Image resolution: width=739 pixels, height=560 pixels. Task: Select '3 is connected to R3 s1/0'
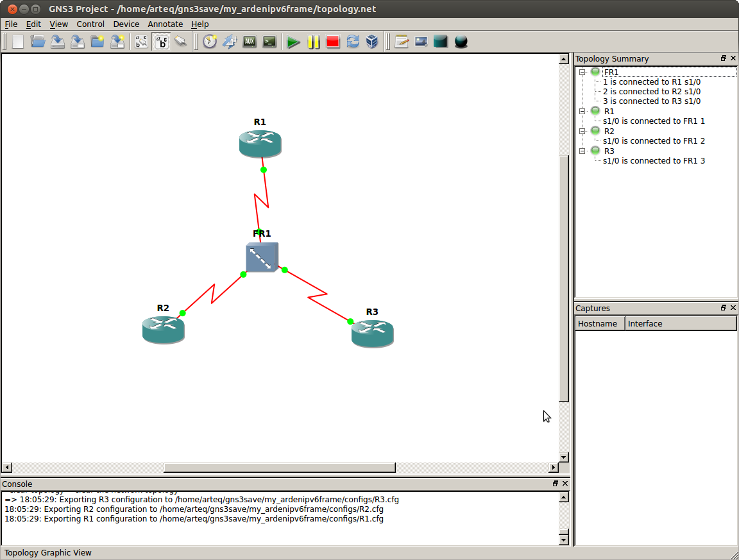652,101
